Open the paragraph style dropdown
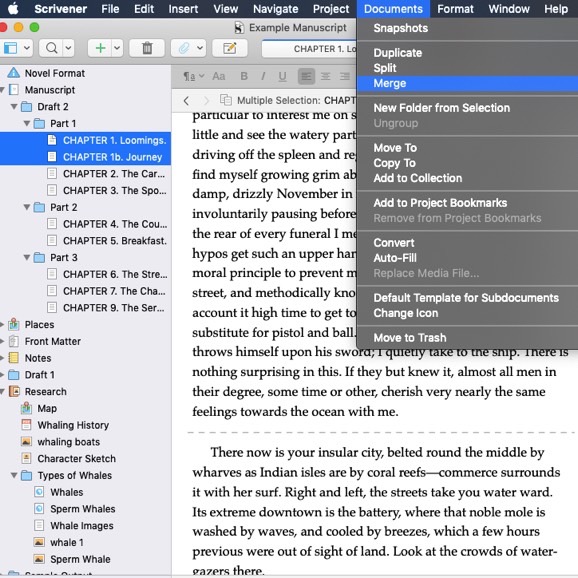Image resolution: width=578 pixels, height=578 pixels. click(194, 77)
